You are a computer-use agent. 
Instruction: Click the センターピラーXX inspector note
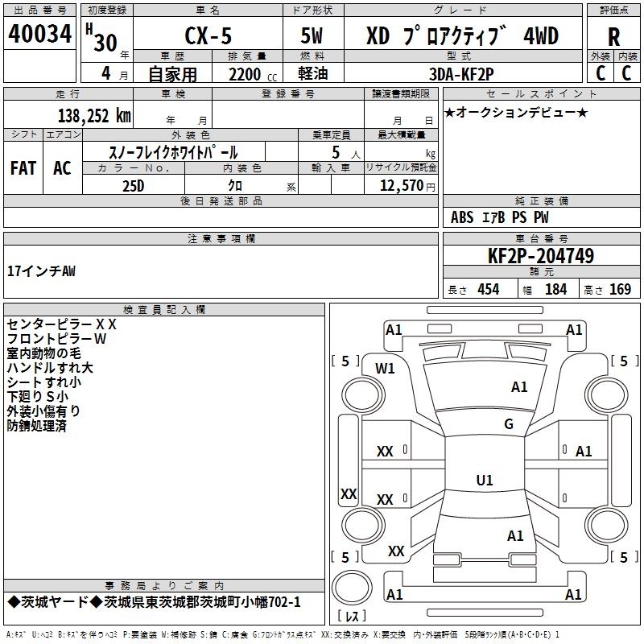click(62, 324)
